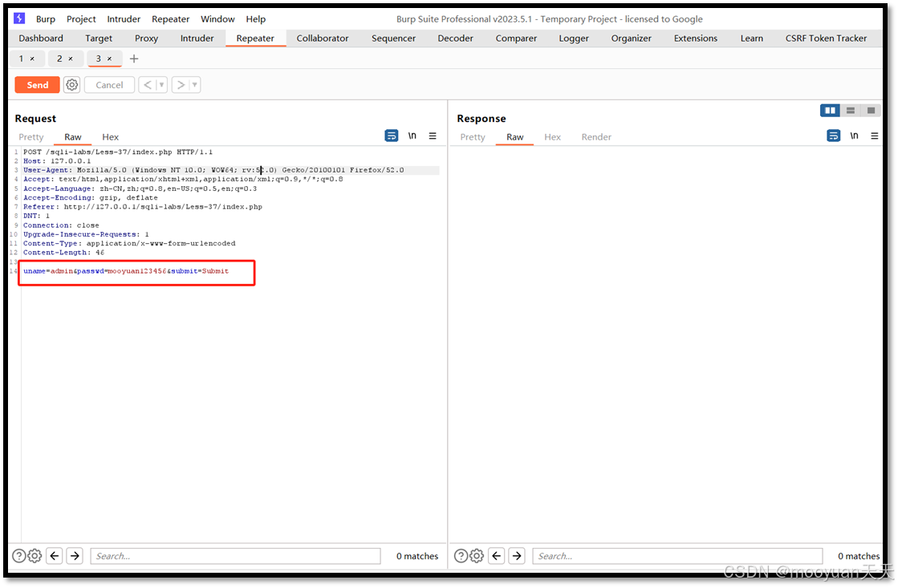Switch to Proxy tab
This screenshot has height=588, width=898.
coord(147,39)
